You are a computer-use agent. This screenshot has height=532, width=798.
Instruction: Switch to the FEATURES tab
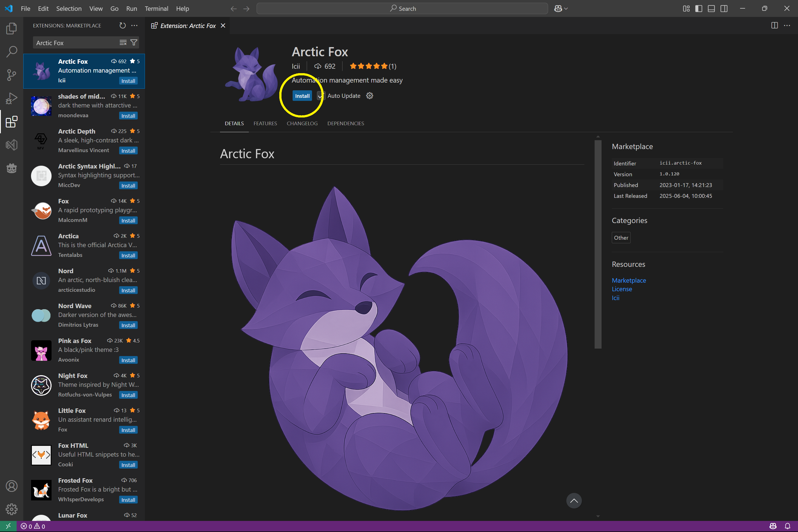tap(265, 123)
